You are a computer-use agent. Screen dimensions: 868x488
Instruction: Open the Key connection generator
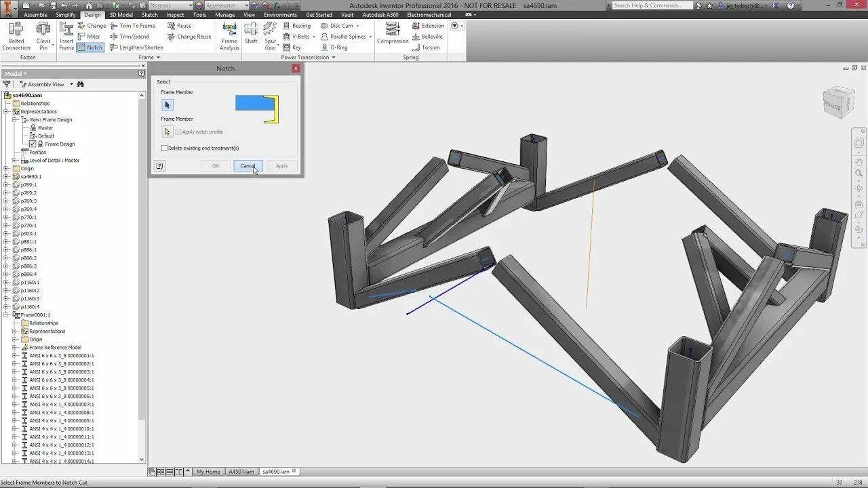pos(292,47)
